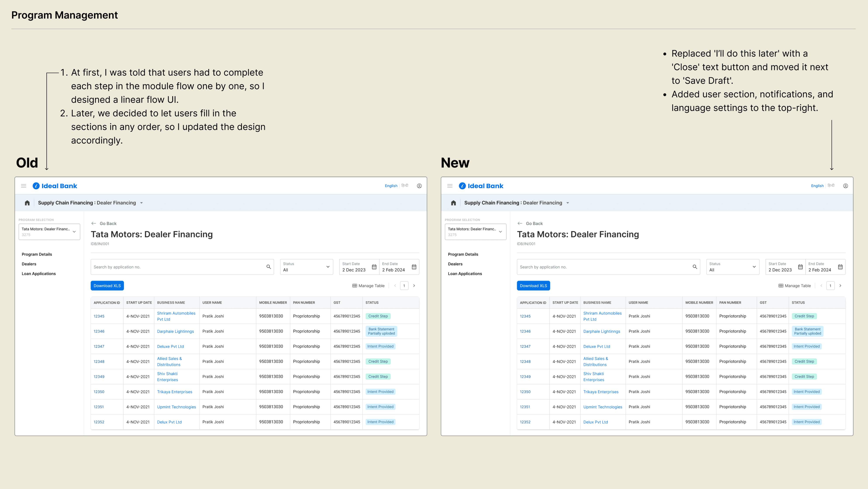Open Delux Pvt Ltd link in New panel
The height and width of the screenshot is (489, 868).
[x=595, y=422]
